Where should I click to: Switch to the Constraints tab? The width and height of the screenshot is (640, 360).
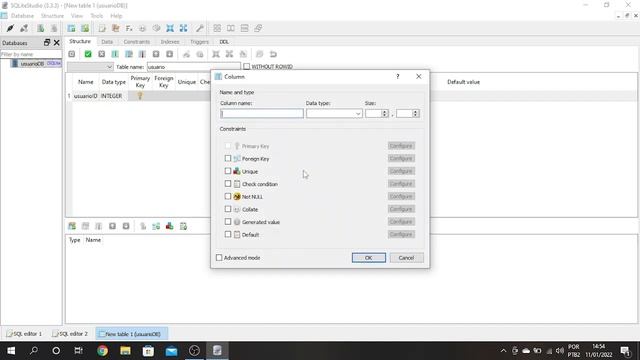tap(137, 42)
